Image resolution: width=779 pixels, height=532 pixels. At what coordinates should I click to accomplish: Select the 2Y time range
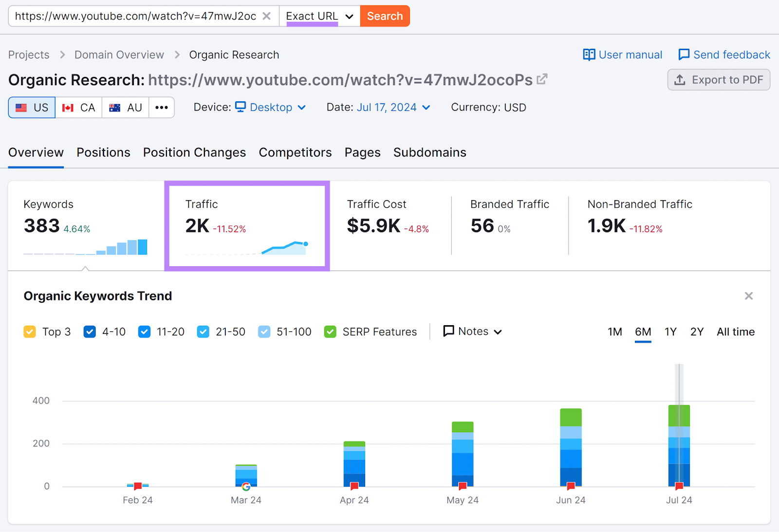697,332
